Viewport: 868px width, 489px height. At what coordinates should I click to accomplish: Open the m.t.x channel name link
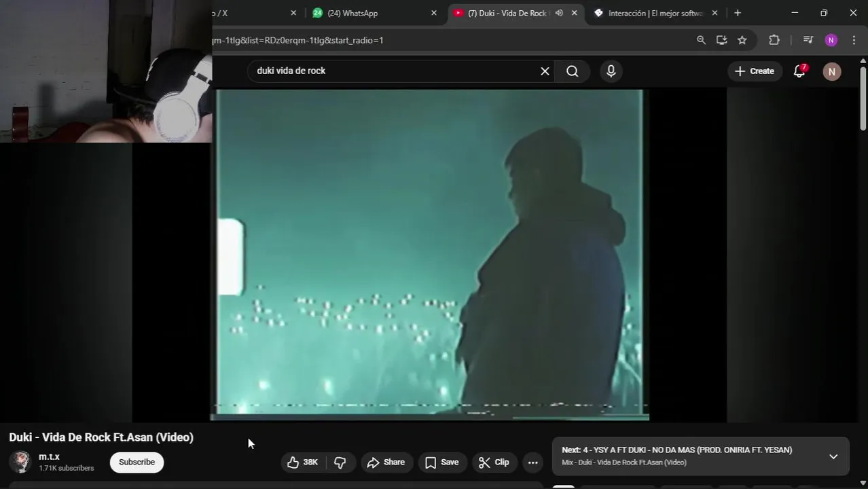(x=49, y=456)
